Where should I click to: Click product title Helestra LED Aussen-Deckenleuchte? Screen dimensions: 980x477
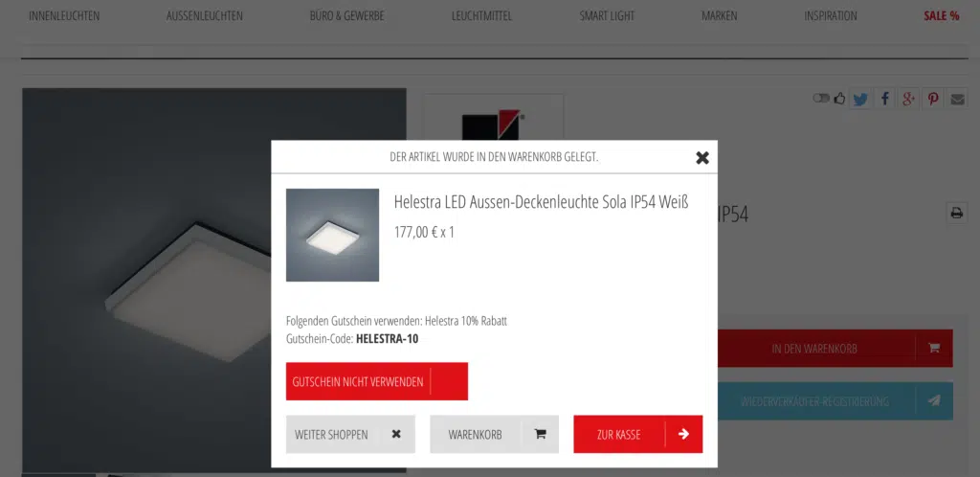click(542, 202)
